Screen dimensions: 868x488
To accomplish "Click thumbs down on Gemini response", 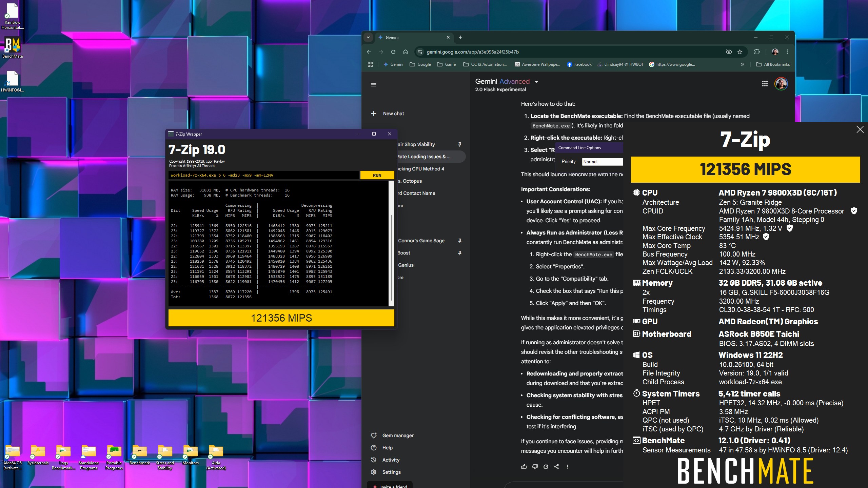I will (535, 467).
